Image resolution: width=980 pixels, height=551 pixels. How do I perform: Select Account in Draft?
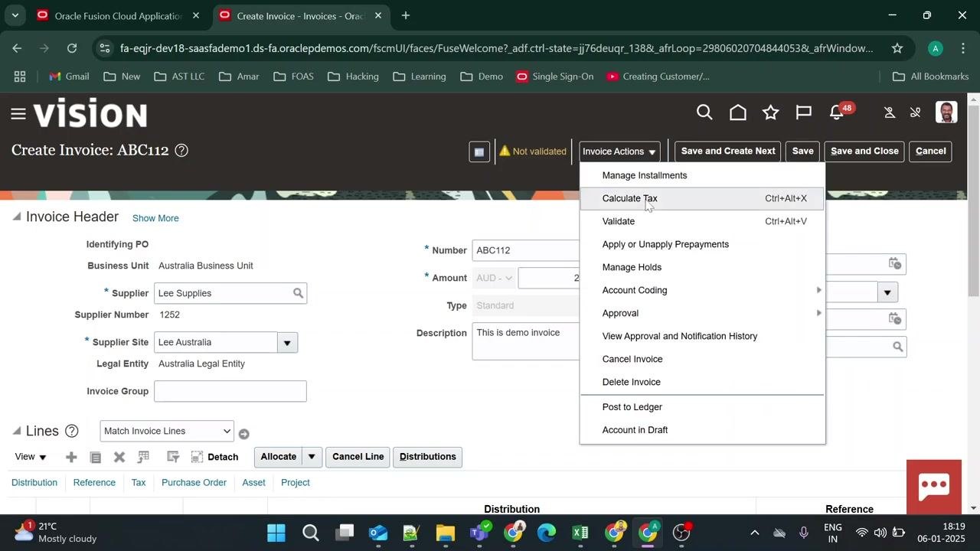click(x=702, y=430)
